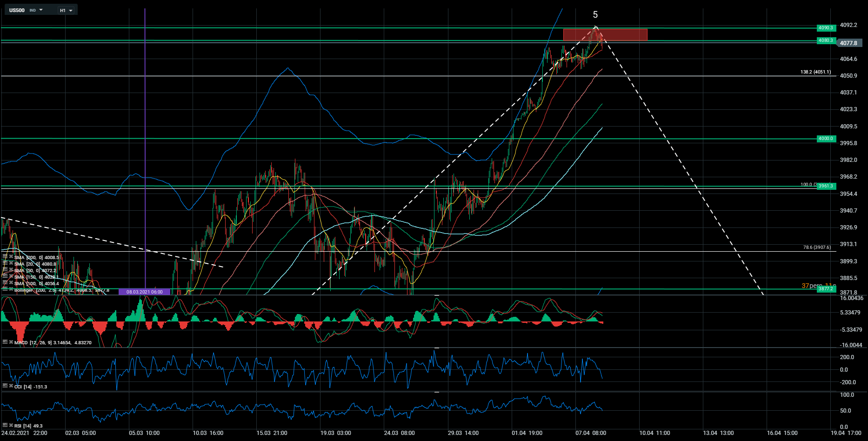Open the MACD indicator settings icon
The width and height of the screenshot is (868, 441).
click(x=5, y=342)
